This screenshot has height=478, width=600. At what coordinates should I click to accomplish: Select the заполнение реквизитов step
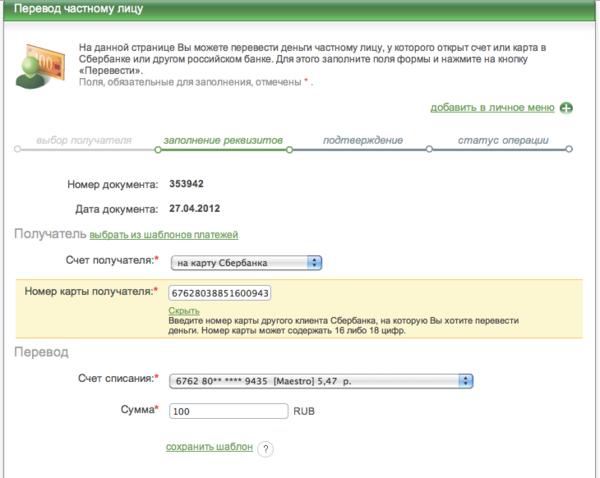[x=223, y=140]
